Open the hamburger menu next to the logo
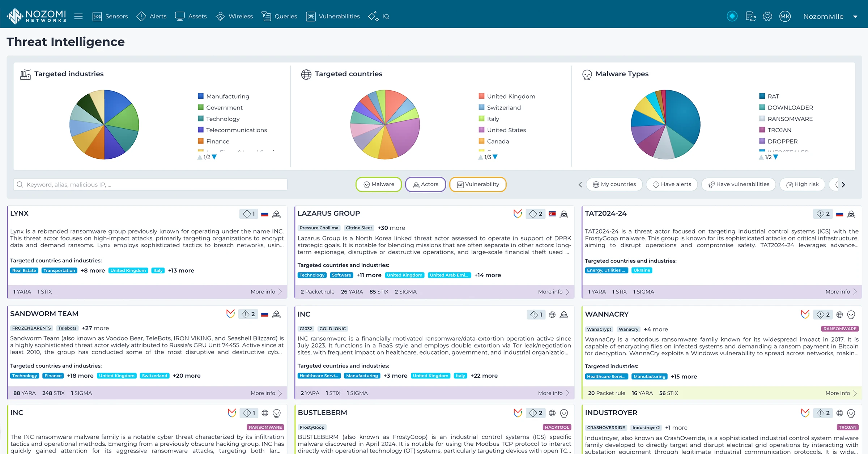The height and width of the screenshot is (454, 868). pos(78,16)
